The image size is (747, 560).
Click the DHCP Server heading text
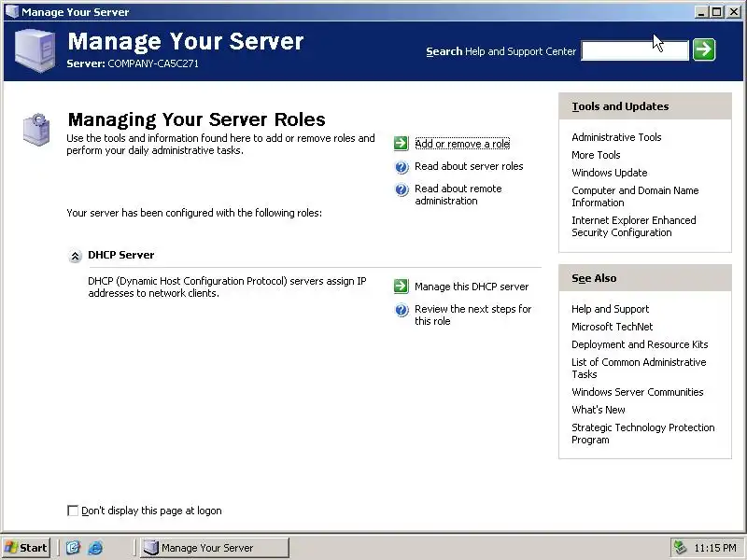click(x=121, y=255)
